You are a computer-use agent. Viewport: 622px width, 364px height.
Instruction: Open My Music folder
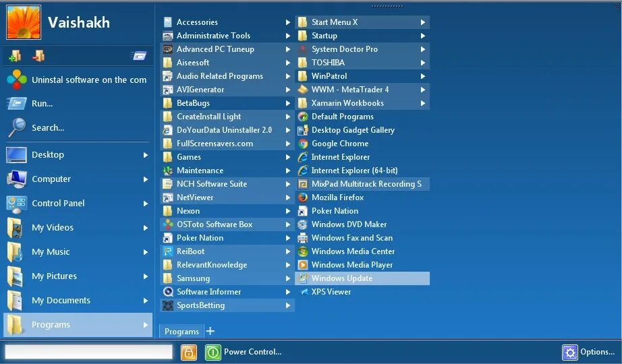[x=78, y=252]
